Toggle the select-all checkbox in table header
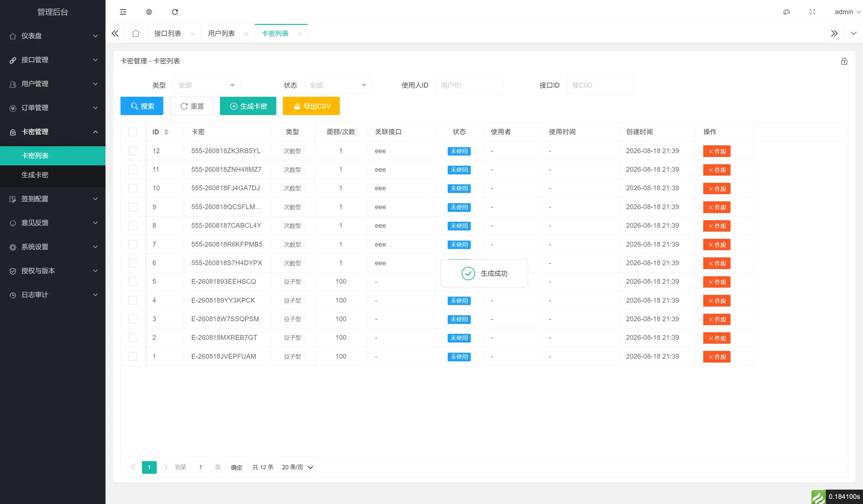Viewport: 863px width, 504px height. pos(133,132)
